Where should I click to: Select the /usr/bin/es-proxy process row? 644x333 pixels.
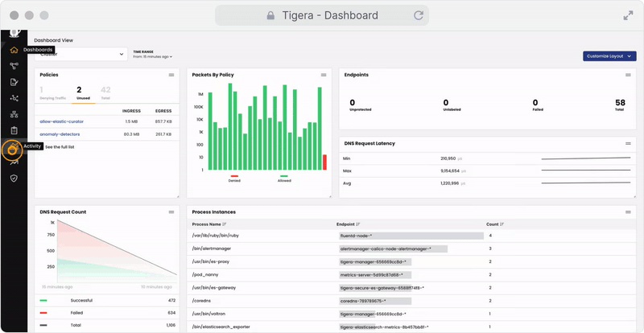click(411, 261)
